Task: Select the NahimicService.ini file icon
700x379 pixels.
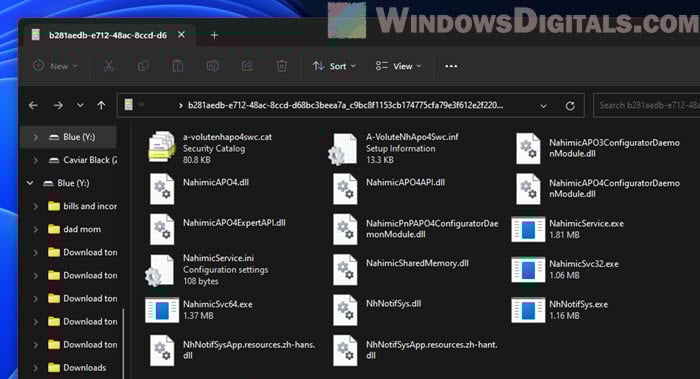Action: pos(160,270)
